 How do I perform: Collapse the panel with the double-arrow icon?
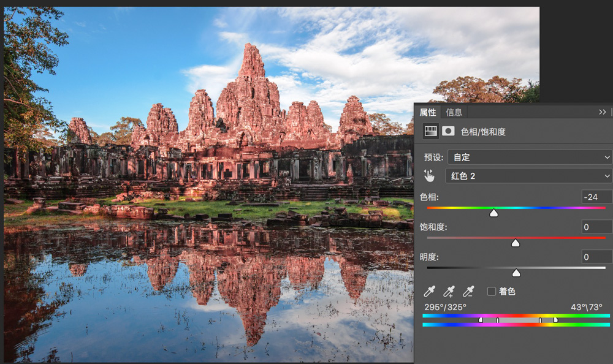603,112
